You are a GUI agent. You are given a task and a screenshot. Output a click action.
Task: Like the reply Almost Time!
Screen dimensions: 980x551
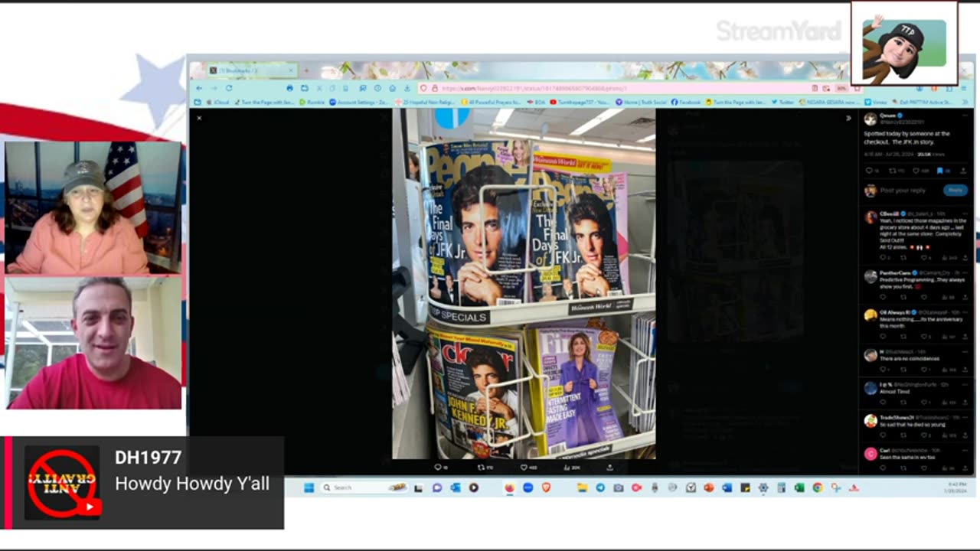924,403
